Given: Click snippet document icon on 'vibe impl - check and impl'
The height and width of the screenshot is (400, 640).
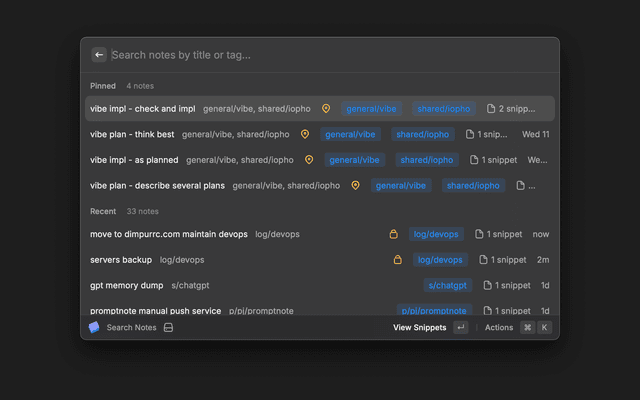Looking at the screenshot, I should tap(491, 109).
